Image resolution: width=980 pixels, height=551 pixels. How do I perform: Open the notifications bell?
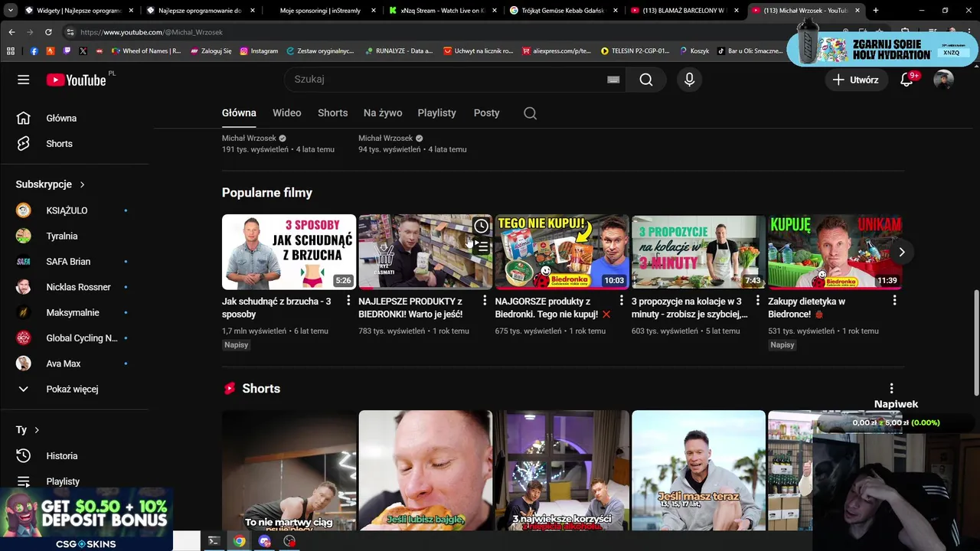tap(907, 80)
